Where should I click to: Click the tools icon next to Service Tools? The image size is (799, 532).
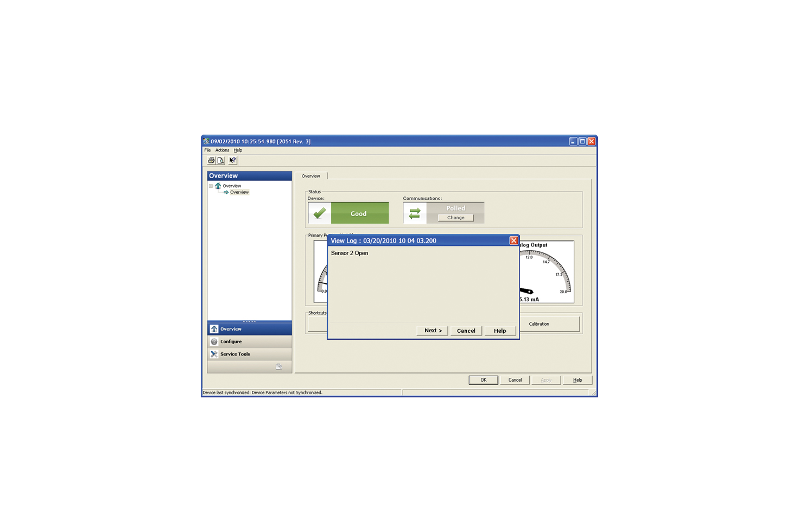pos(214,354)
